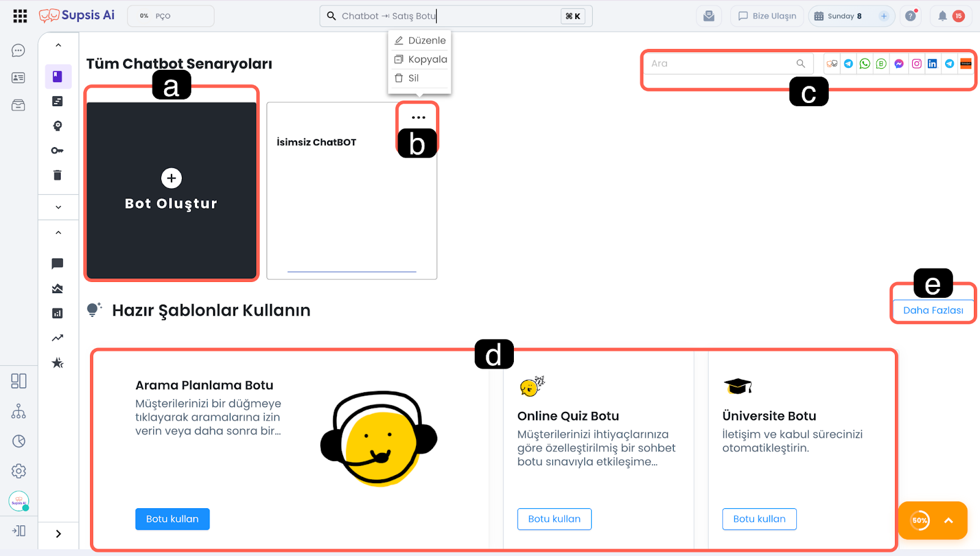Image resolution: width=980 pixels, height=556 pixels.
Task: Open the settings gear in left rail
Action: point(18,471)
